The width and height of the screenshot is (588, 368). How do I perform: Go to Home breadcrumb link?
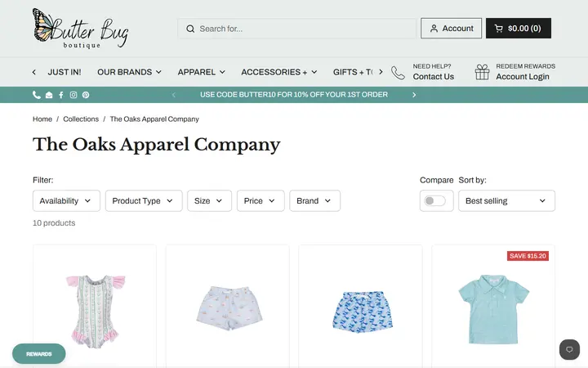pyautogui.click(x=42, y=119)
